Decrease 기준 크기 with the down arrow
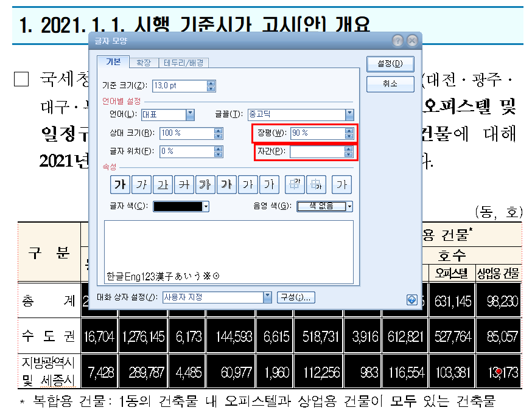This screenshot has width=532, height=413. 211,89
